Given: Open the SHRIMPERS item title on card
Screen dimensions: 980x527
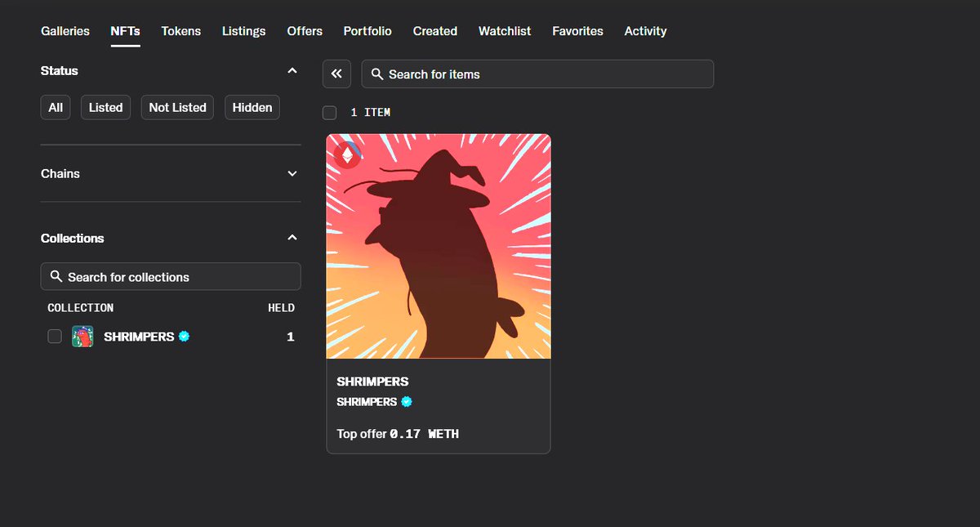Looking at the screenshot, I should pyautogui.click(x=372, y=382).
